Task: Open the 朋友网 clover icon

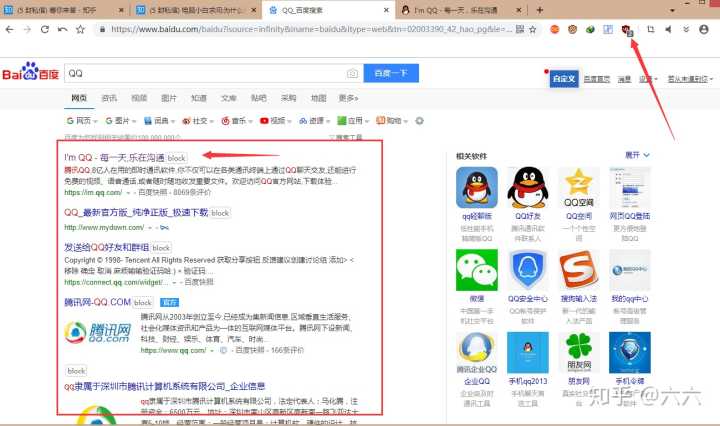Action: 579,353
